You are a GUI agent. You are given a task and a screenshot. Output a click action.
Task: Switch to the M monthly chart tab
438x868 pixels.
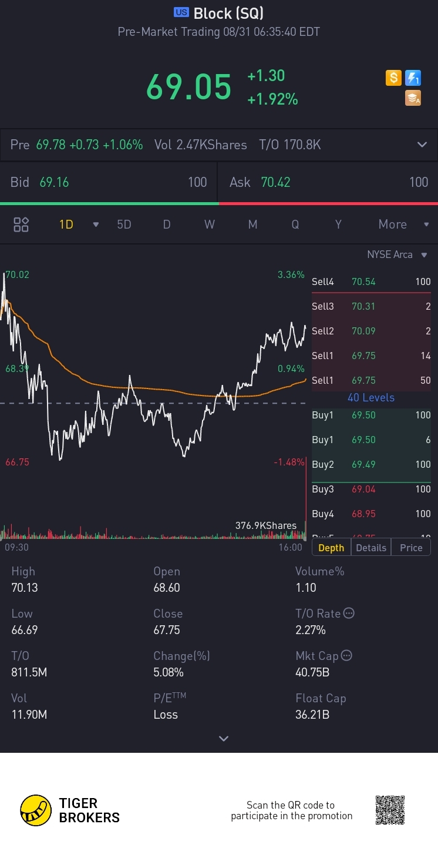[x=252, y=224]
